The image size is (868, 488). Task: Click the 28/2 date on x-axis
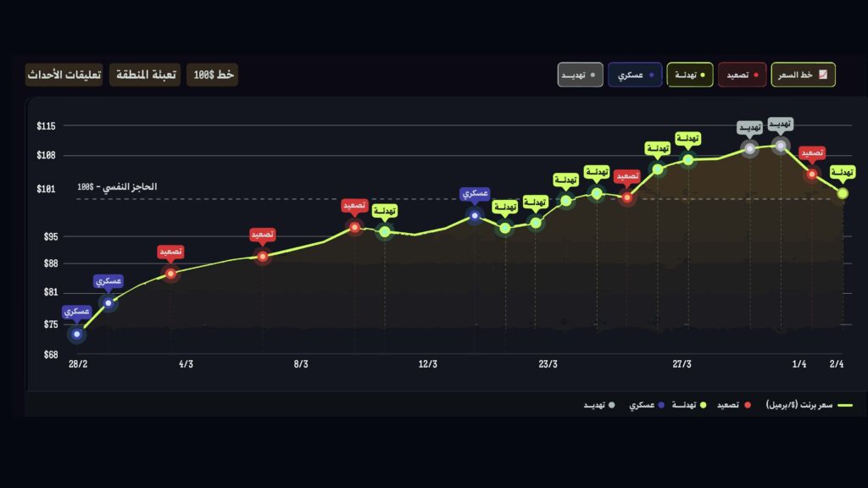pyautogui.click(x=78, y=364)
